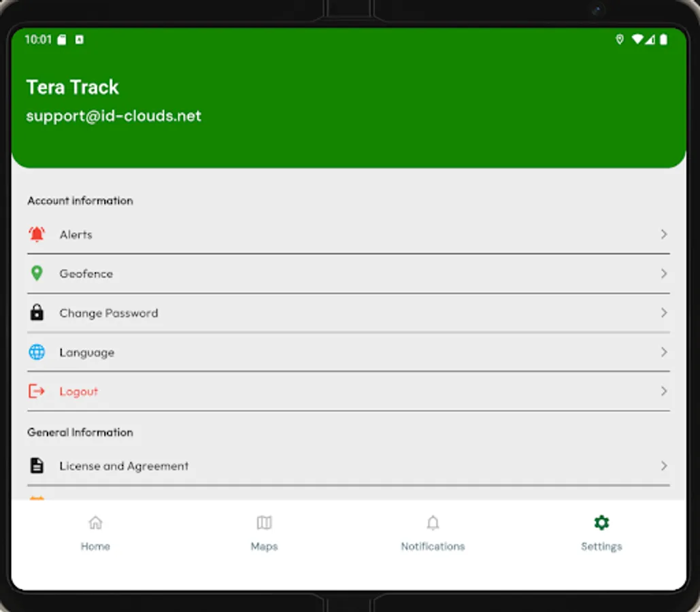Tap the SD card icon in status bar
700x612 pixels.
[62, 39]
